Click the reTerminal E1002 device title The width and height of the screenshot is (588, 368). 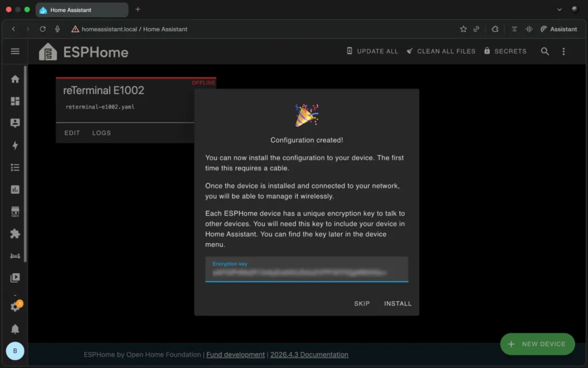click(103, 90)
